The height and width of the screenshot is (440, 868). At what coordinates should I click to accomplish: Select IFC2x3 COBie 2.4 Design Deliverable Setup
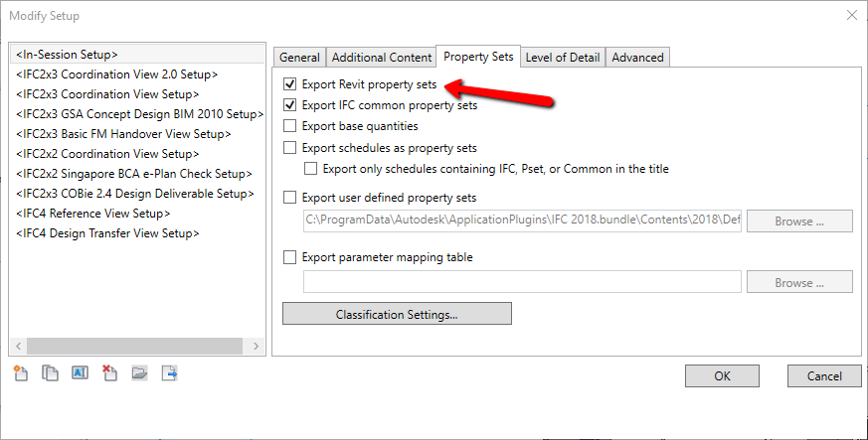[x=135, y=194]
